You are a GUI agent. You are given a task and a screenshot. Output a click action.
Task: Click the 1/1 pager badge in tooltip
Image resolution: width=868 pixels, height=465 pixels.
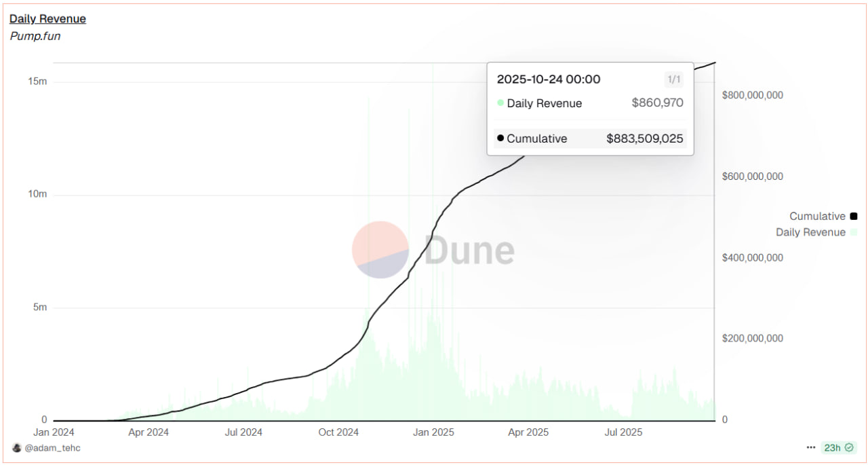coord(673,79)
